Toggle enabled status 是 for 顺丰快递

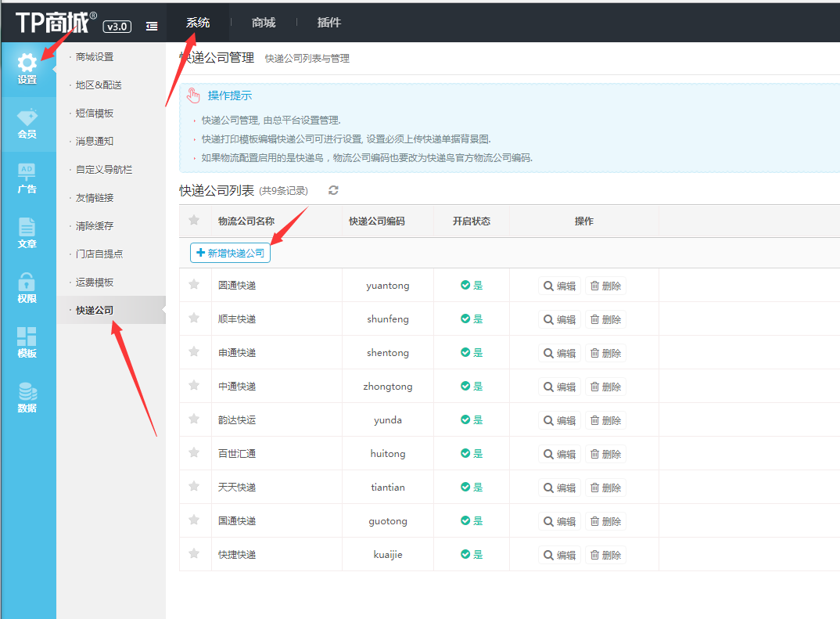tap(472, 319)
